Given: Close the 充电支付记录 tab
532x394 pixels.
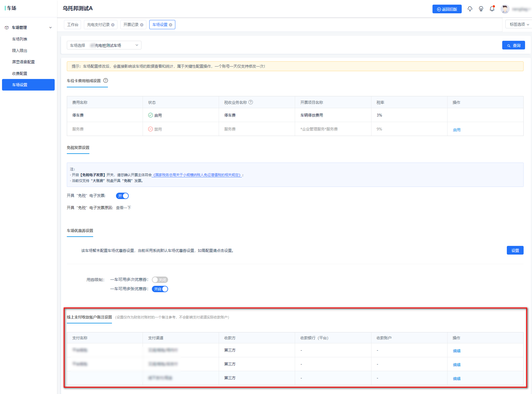Looking at the screenshot, I should [x=113, y=25].
